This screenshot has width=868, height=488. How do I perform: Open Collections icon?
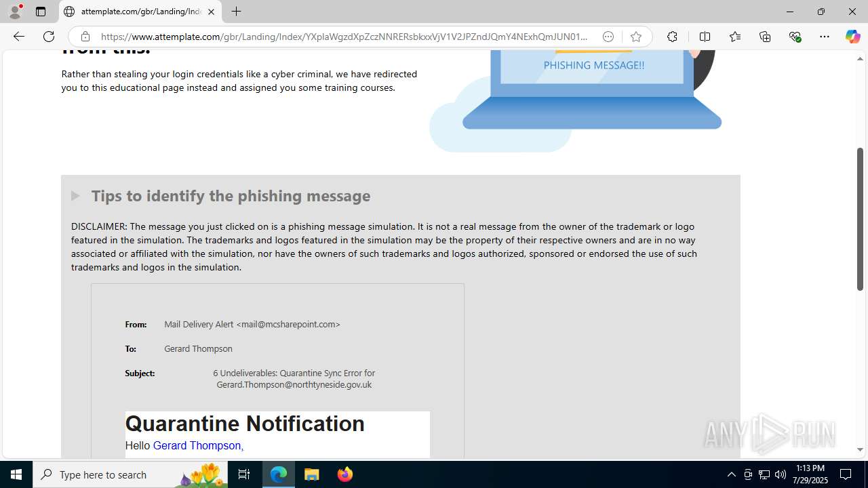pos(765,37)
